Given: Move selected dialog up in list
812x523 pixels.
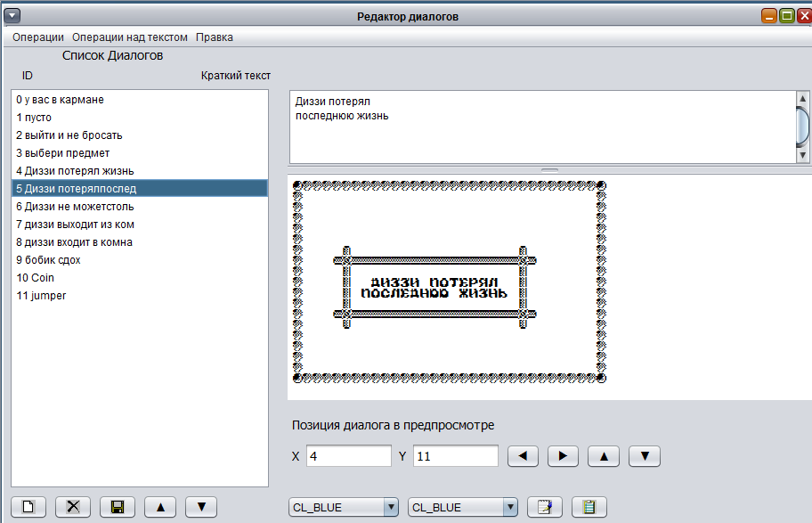Looking at the screenshot, I should pos(160,506).
